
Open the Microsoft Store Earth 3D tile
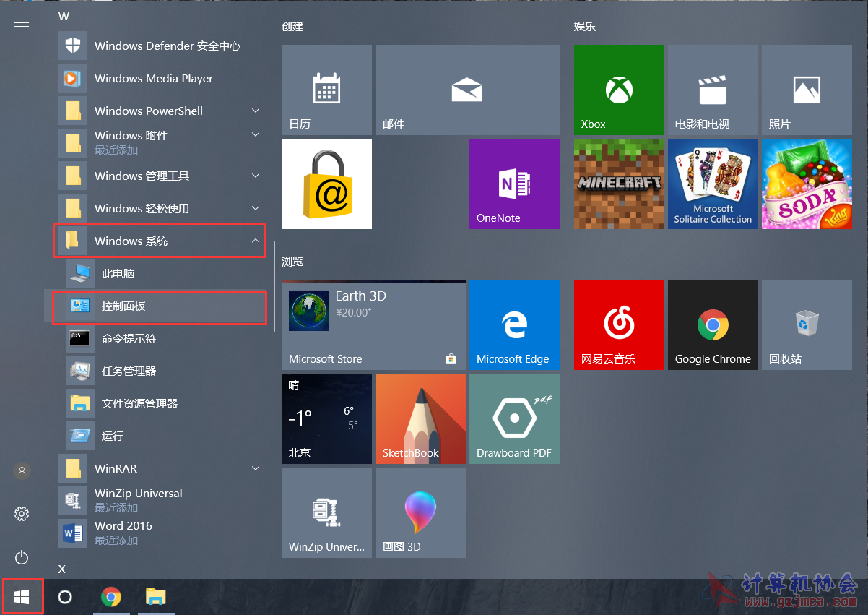tap(373, 324)
